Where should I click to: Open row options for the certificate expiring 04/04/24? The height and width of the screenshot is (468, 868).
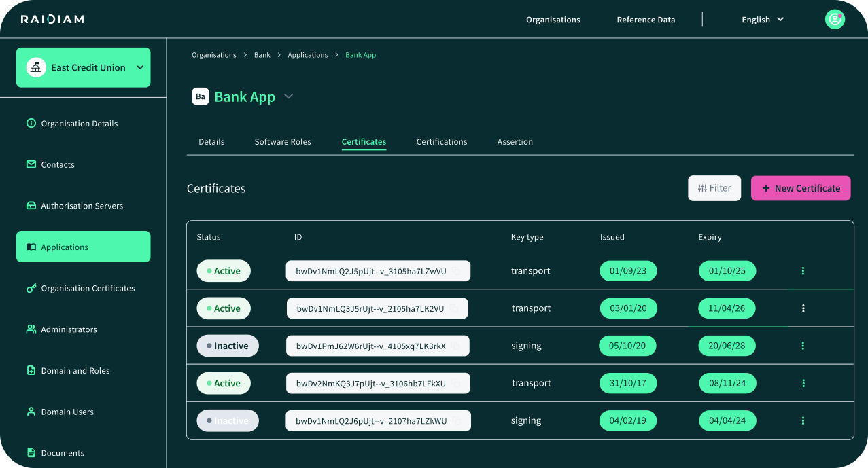click(803, 420)
